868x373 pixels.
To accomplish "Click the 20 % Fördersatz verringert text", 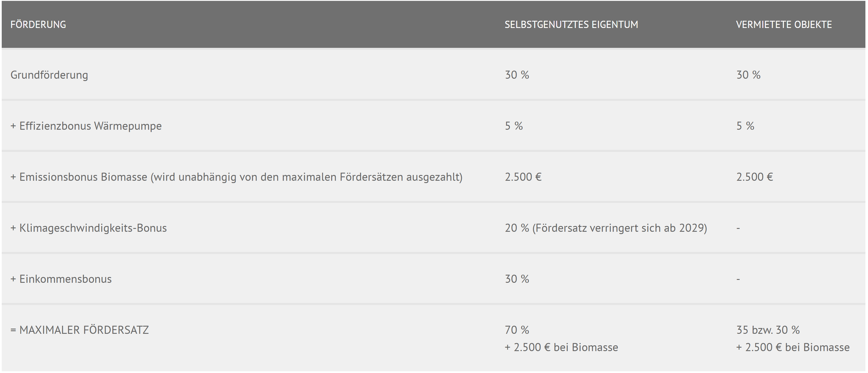I will click(605, 228).
